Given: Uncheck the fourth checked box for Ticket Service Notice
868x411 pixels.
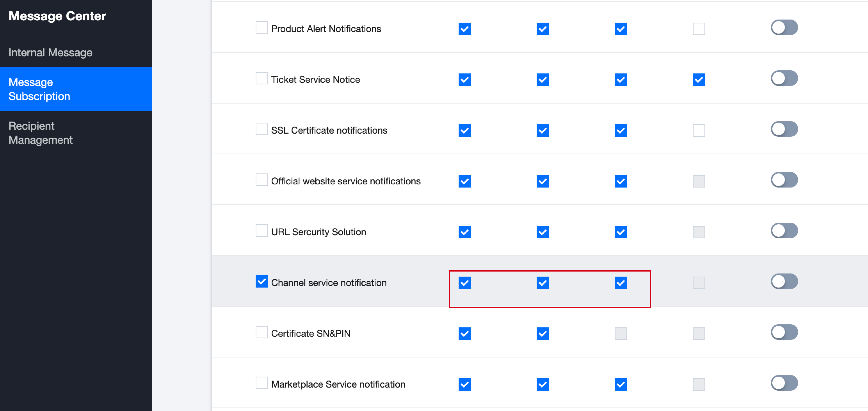Looking at the screenshot, I should [698, 80].
